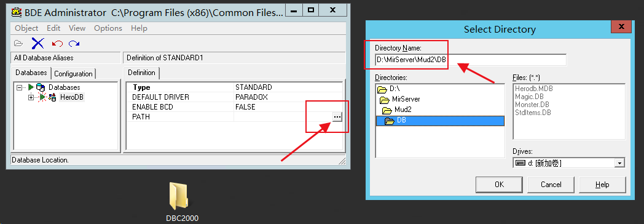Click the Databases root node icon
The image size is (644, 224).
(x=41, y=87)
